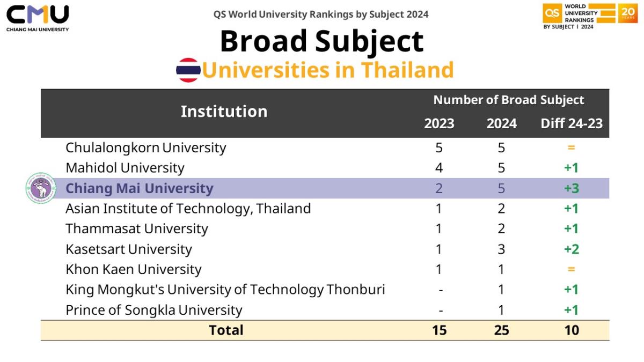Select the Institution column header
Screen dimensions: 644x362
(x=224, y=112)
